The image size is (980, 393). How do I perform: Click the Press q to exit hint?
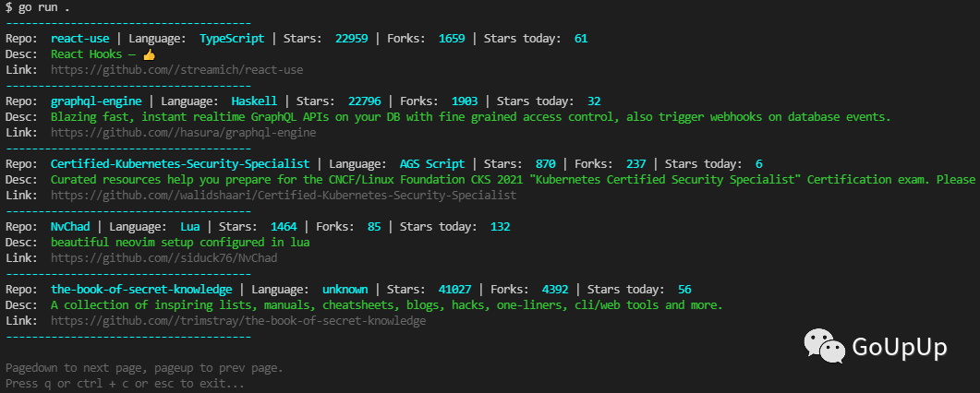pos(125,384)
